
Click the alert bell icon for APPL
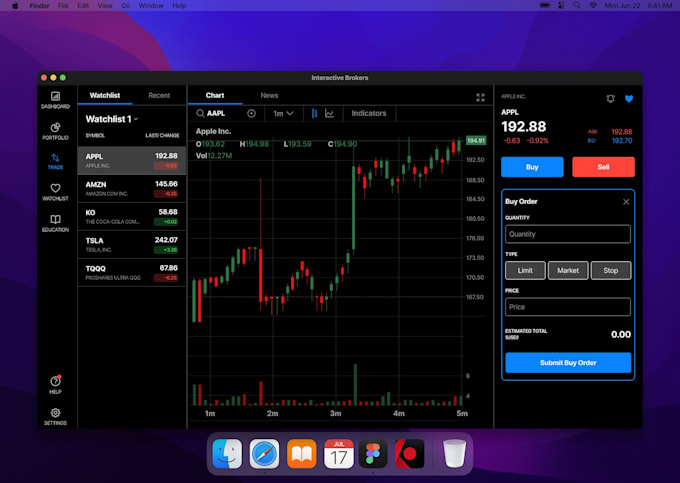click(610, 99)
